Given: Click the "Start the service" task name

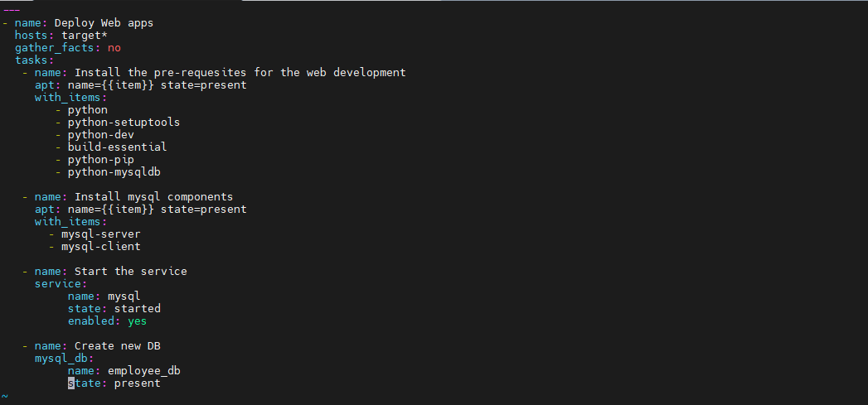Looking at the screenshot, I should [x=130, y=271].
